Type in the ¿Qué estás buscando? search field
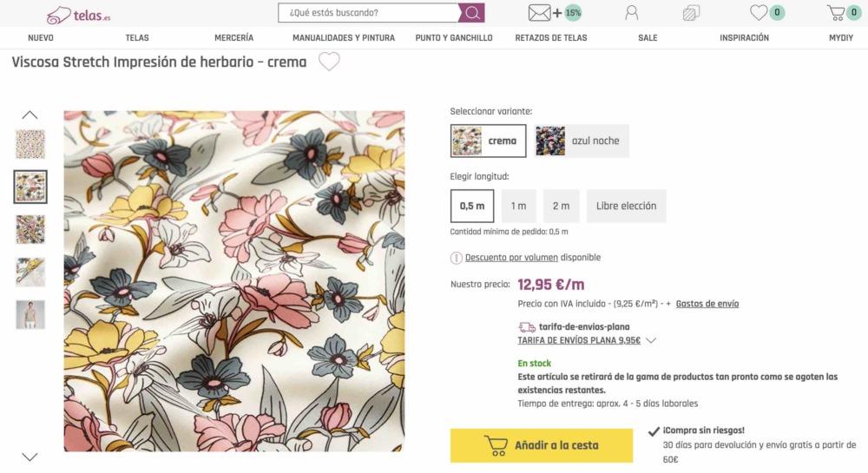The height and width of the screenshot is (473, 868). [369, 13]
